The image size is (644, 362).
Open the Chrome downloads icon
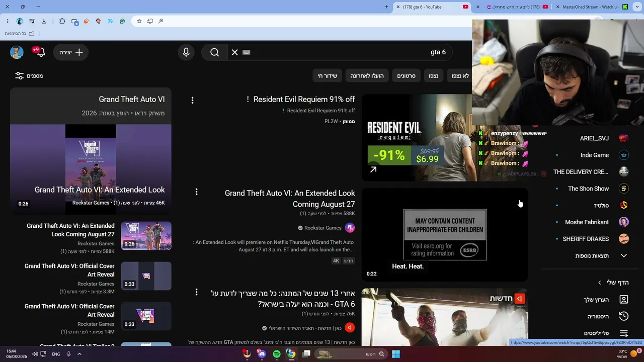coord(44,21)
